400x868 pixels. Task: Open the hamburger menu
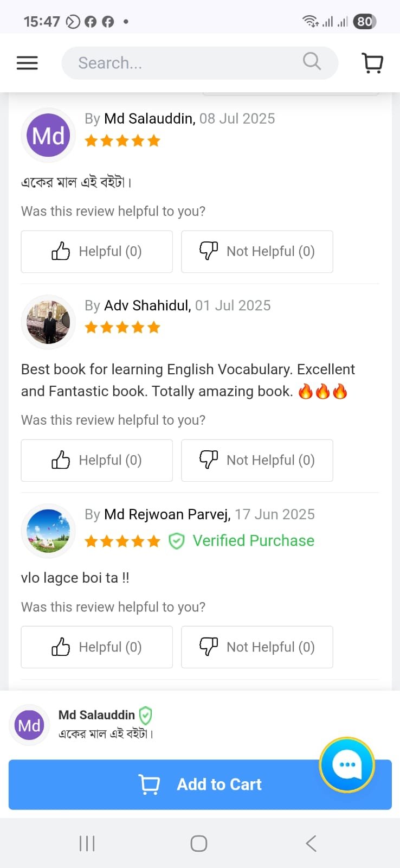click(x=27, y=63)
